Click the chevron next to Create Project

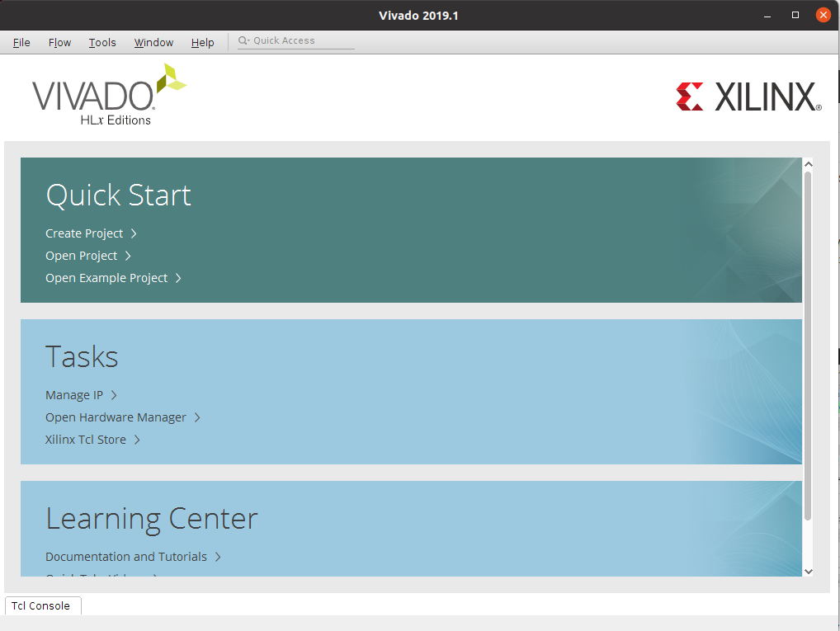[x=134, y=233]
